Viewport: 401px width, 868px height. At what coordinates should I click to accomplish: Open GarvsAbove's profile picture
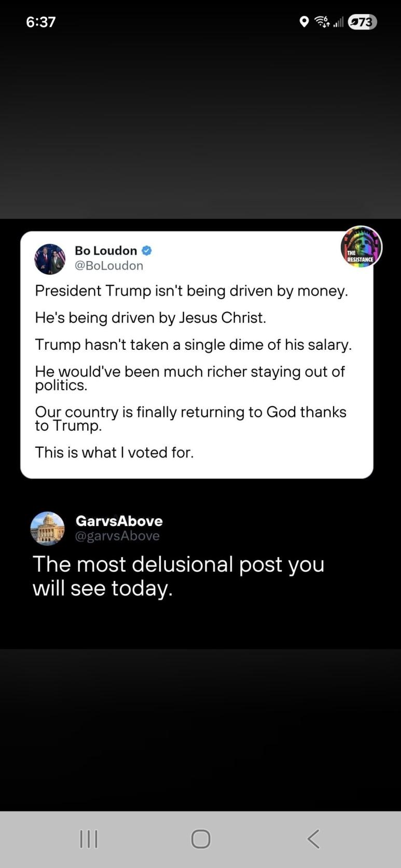(48, 528)
